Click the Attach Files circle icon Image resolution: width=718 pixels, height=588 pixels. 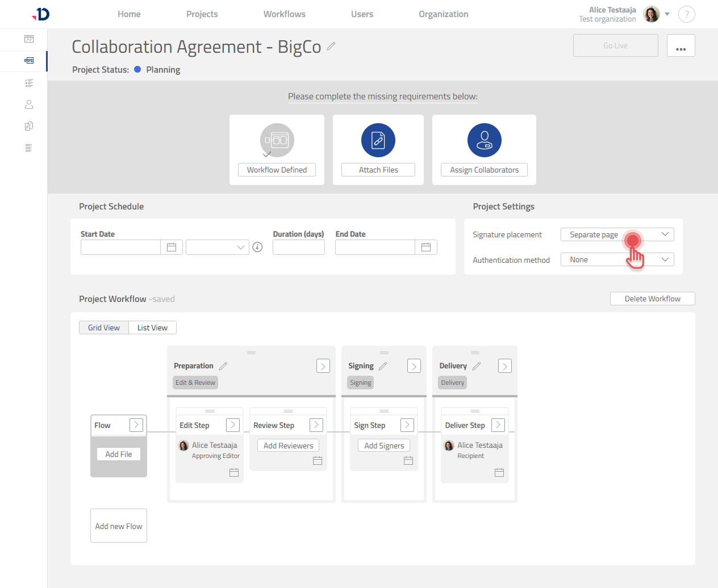coord(378,140)
